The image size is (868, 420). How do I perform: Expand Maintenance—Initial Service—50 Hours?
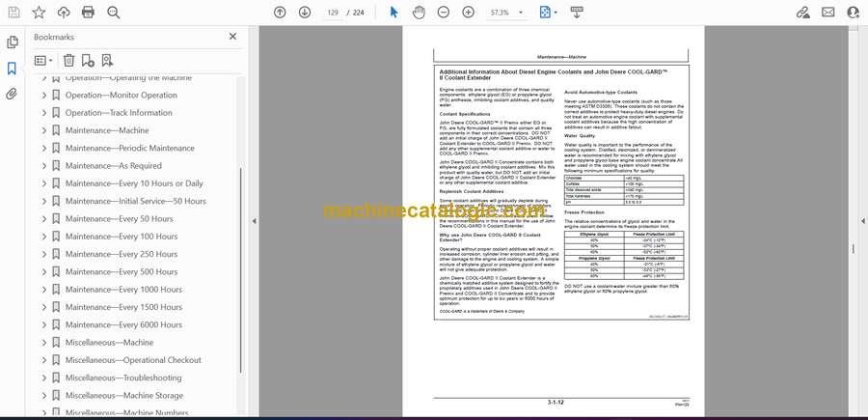[44, 201]
